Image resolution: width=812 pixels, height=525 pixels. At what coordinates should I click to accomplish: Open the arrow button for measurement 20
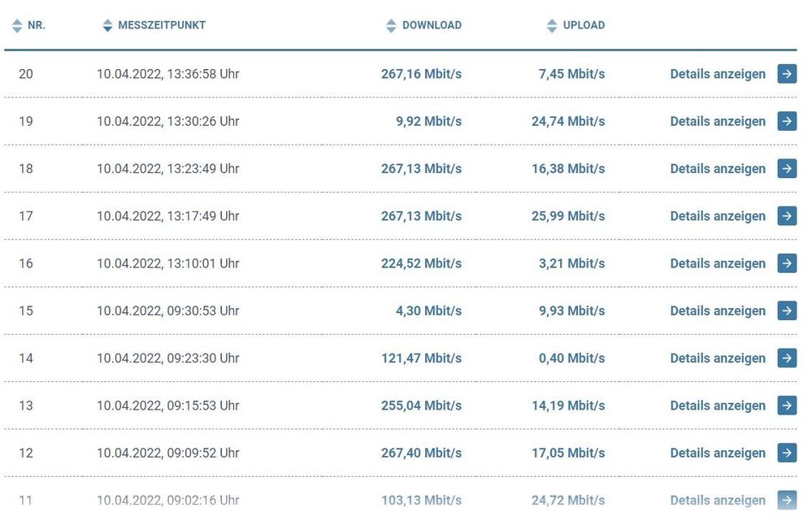[785, 73]
